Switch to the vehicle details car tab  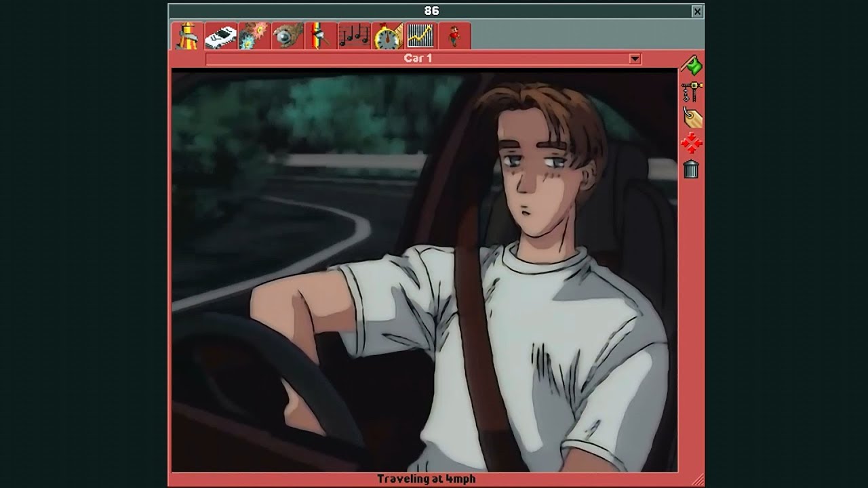coord(220,36)
